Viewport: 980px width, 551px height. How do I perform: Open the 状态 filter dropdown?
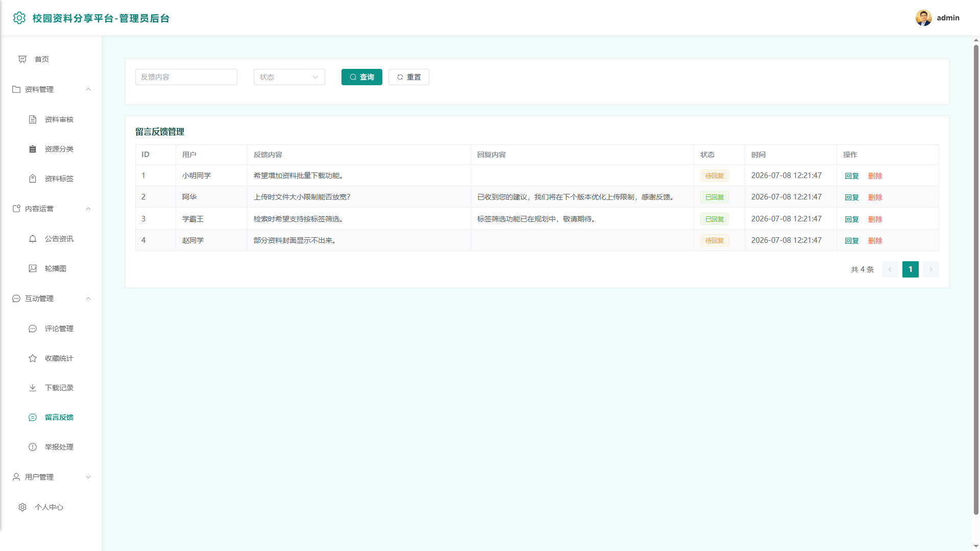click(289, 77)
